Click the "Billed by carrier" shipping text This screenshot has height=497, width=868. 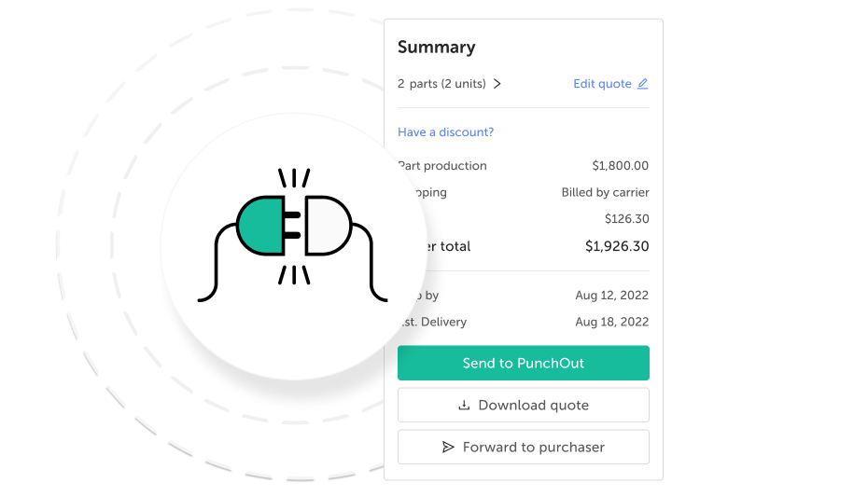(x=605, y=193)
